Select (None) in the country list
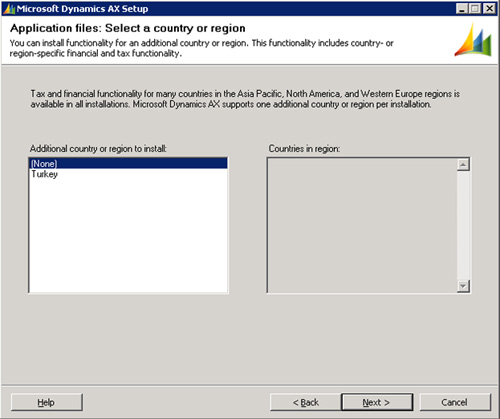Screen dimensions: 500x419 128,163
